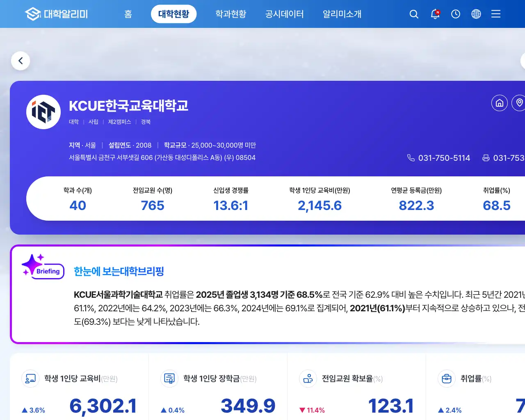This screenshot has height=420, width=525.
Task: Click the 사립 tag
Action: point(94,122)
